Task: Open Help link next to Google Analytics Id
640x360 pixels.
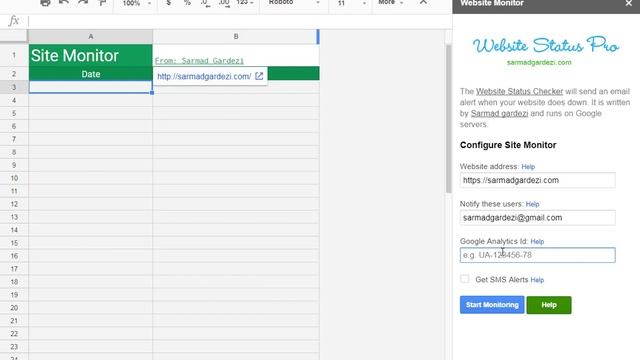Action: coord(537,242)
